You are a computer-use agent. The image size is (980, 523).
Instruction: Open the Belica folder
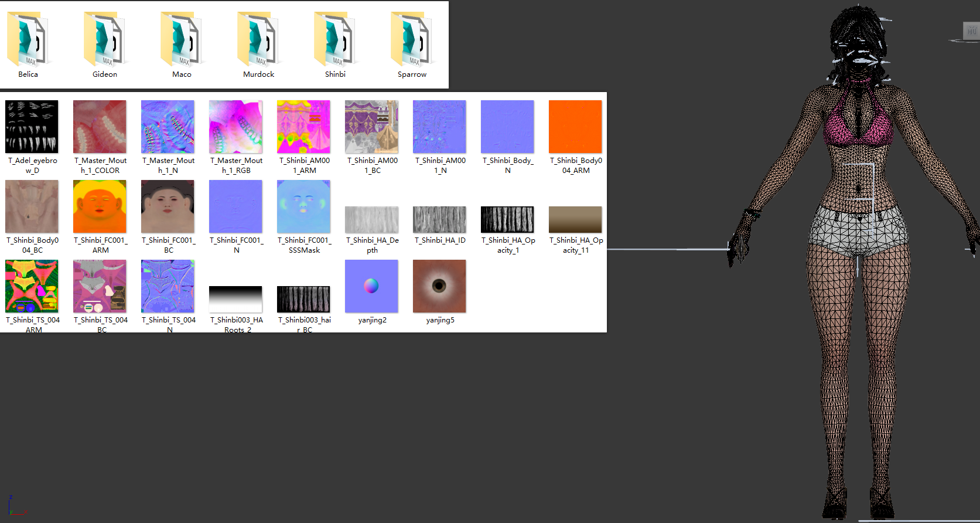(x=28, y=40)
